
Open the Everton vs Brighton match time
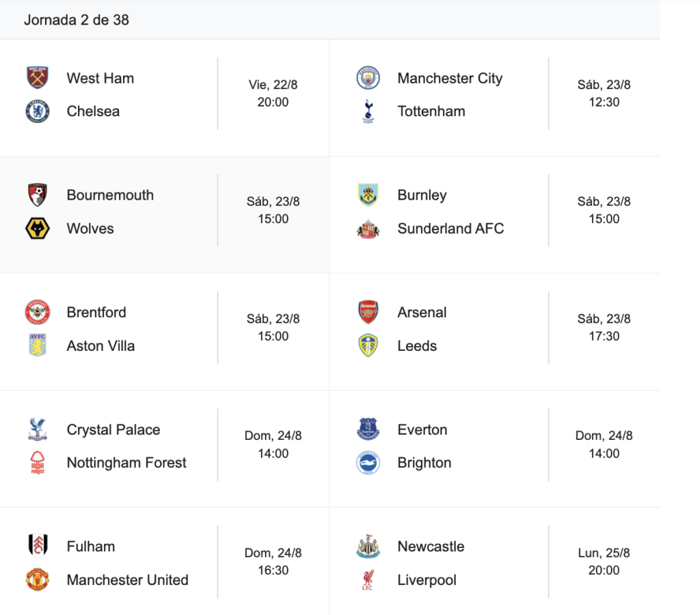604,445
